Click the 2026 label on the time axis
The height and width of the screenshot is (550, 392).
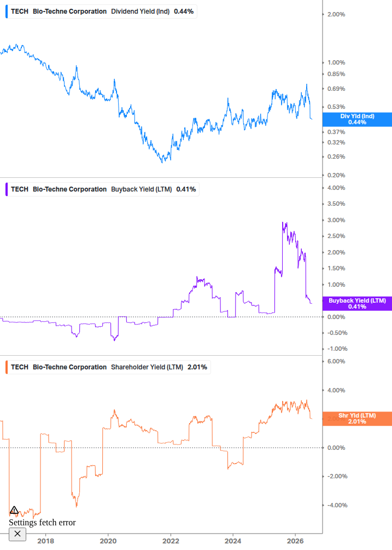(295, 541)
